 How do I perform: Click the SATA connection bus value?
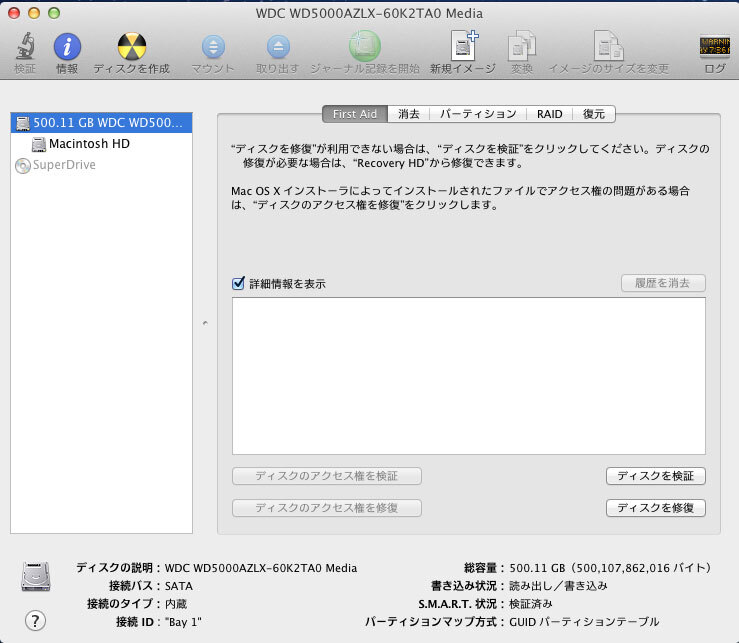pos(179,586)
